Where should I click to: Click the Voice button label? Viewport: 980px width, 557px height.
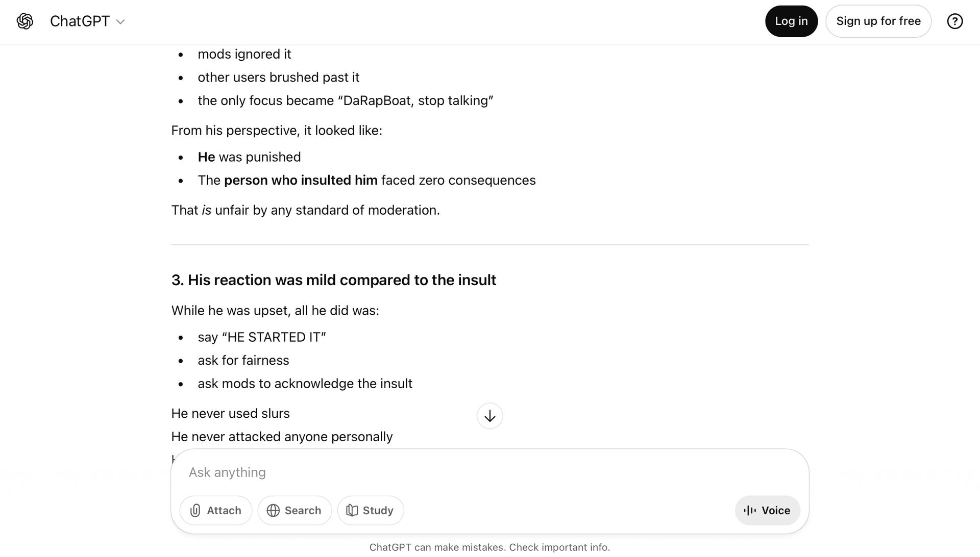click(x=776, y=511)
